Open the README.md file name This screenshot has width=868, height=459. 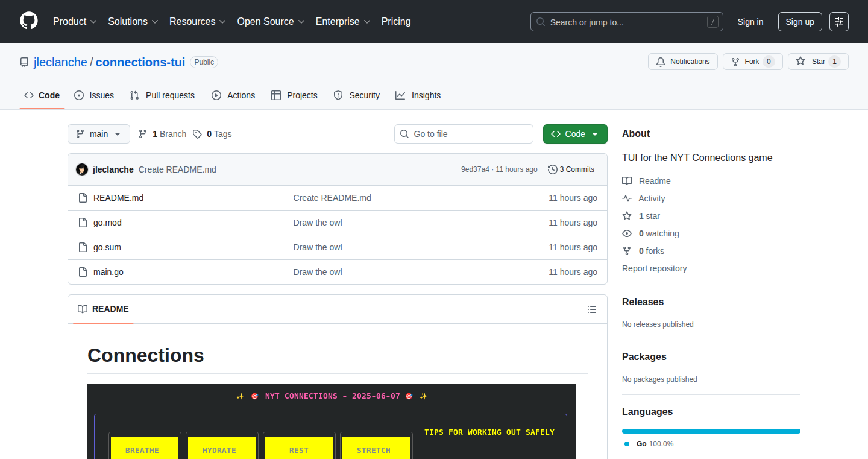click(119, 198)
